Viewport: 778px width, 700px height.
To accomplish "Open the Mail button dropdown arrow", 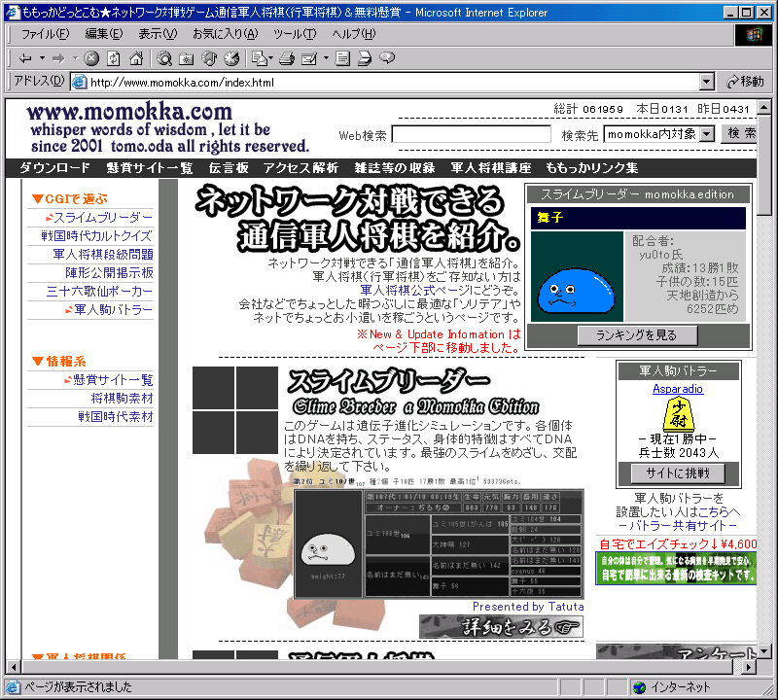I will click(x=270, y=58).
